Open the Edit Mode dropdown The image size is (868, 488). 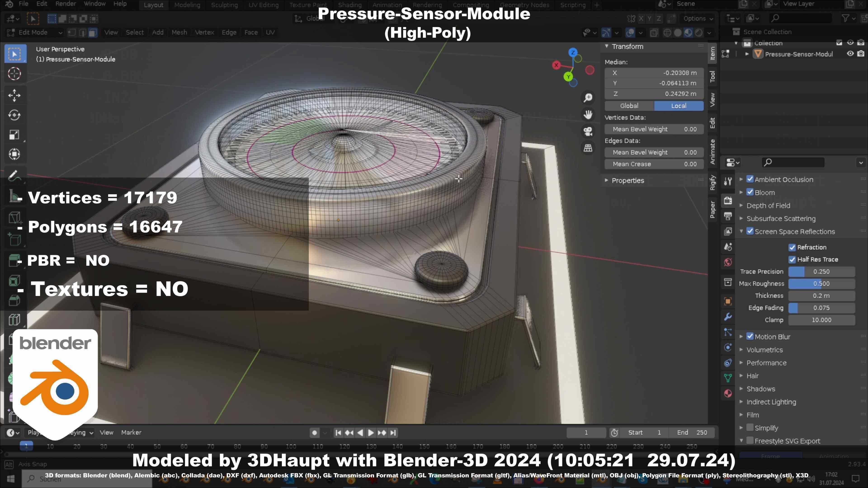coord(34,33)
